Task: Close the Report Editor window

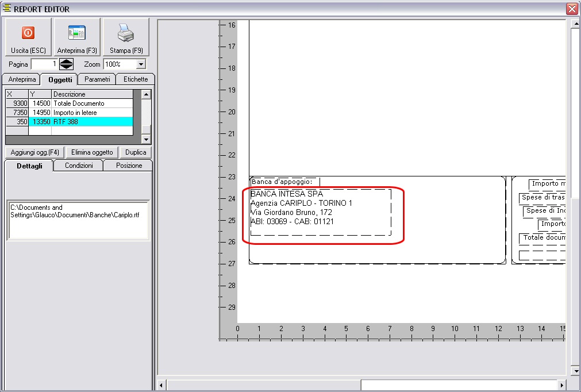Action: pos(572,9)
